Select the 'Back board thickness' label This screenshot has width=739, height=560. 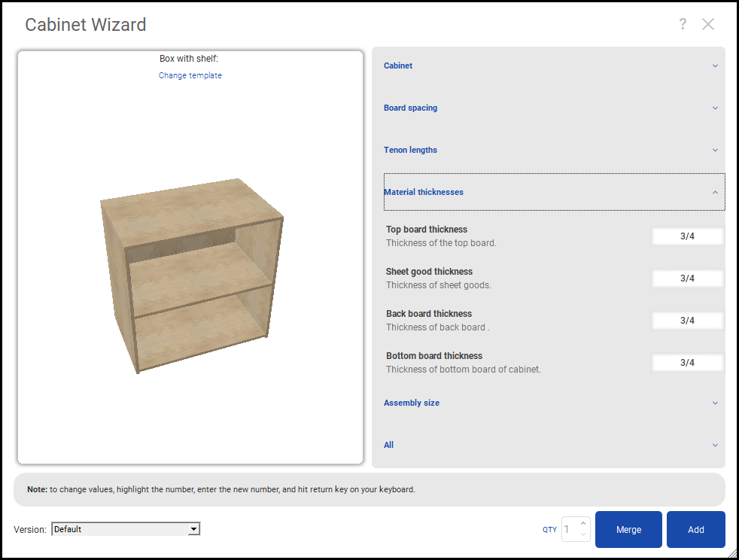[x=429, y=313]
